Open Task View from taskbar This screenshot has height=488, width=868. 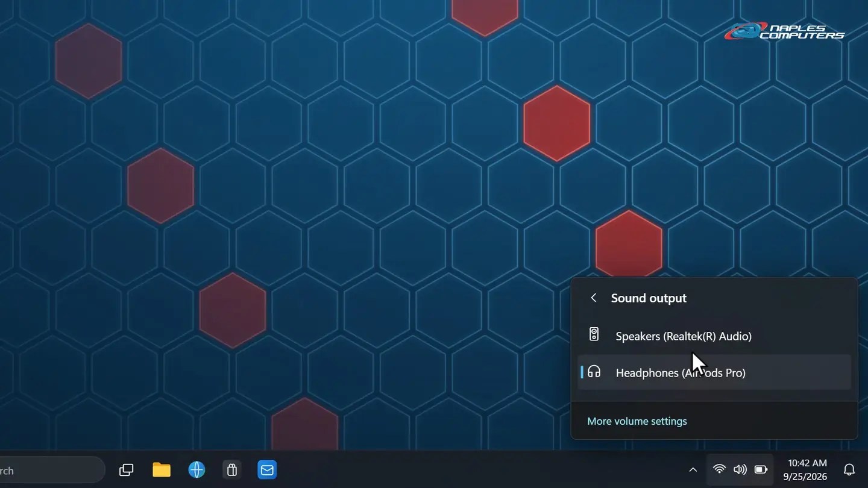click(x=126, y=470)
